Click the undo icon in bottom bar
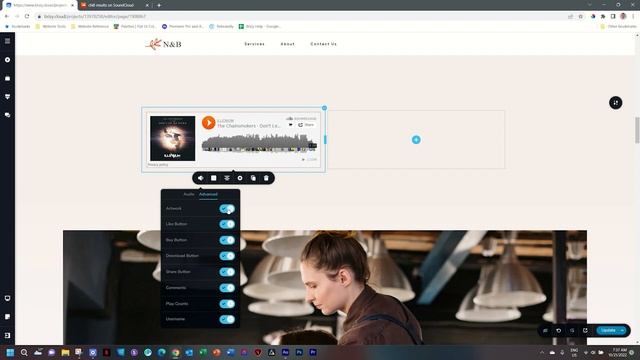Screen dimensions: 640x360 pos(559,331)
